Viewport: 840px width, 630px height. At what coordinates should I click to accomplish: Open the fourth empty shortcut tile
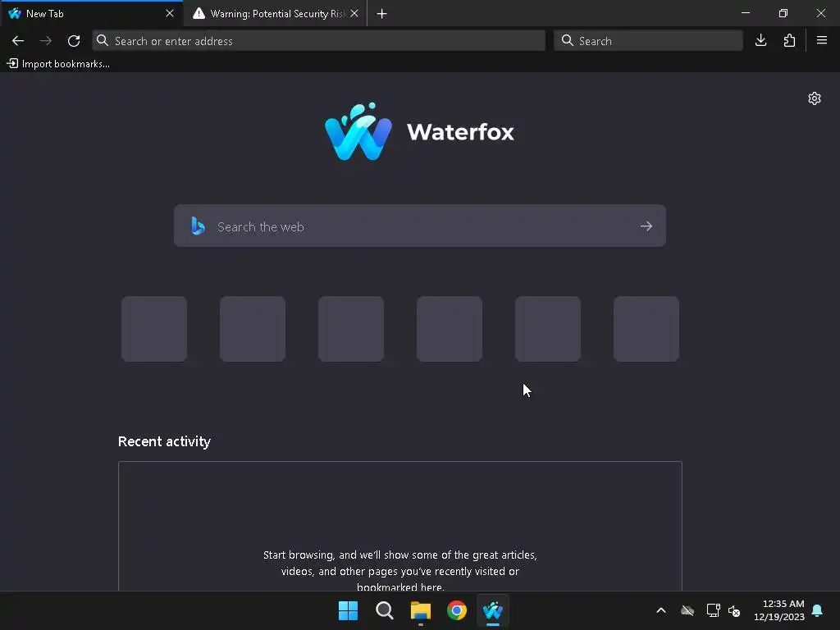click(x=450, y=329)
